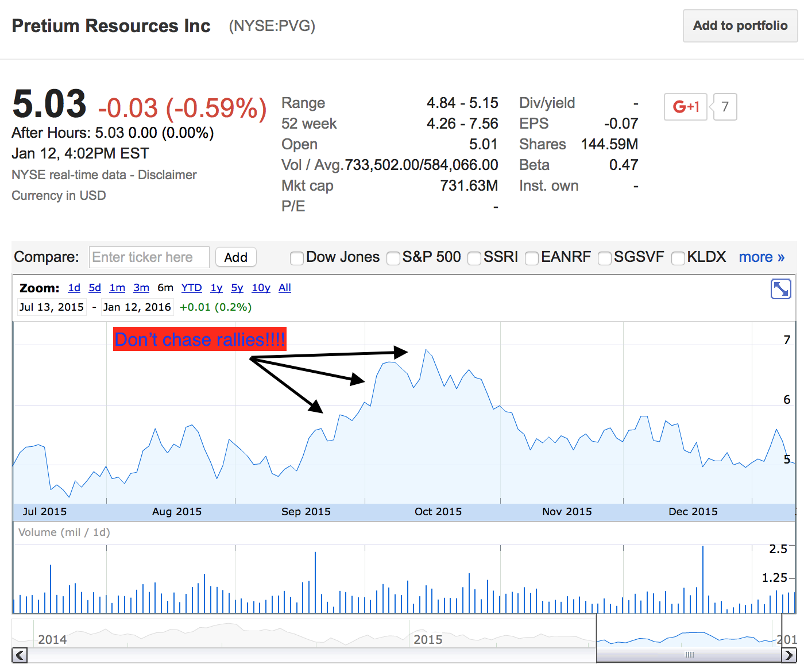804x672 pixels.
Task: Click the +1 count bubble showing 7
Action: pyautogui.click(x=725, y=107)
